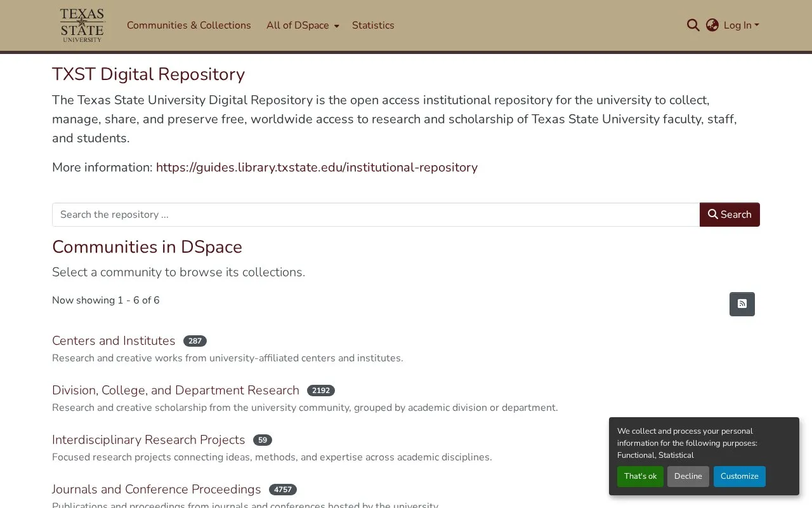Open the institutional-repository guides link
Viewport: 812px width, 508px height.
pyautogui.click(x=317, y=168)
